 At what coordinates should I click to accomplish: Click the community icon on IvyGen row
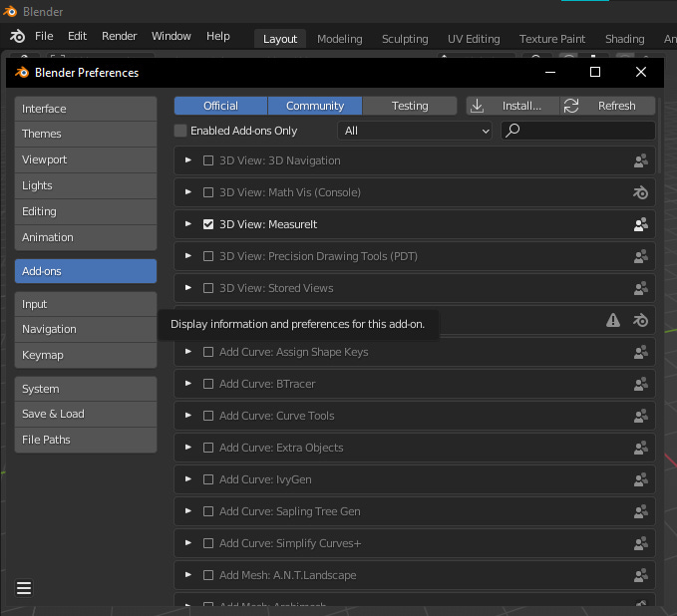coord(641,479)
